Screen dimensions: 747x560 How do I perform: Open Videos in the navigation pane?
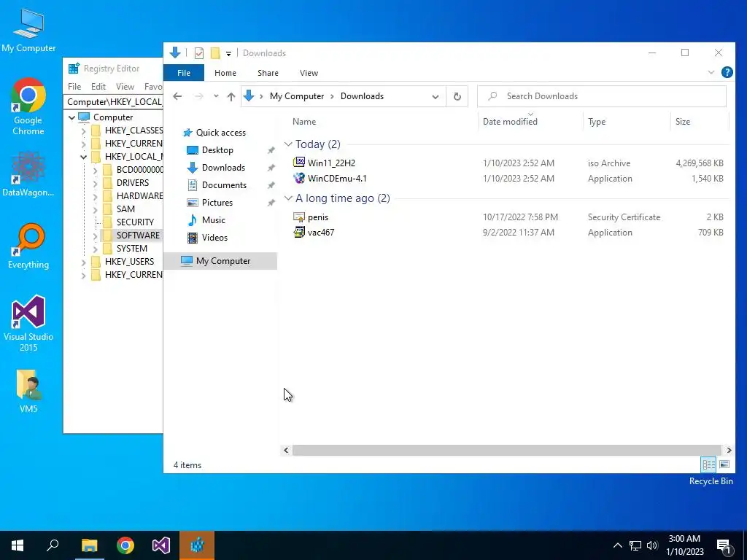pyautogui.click(x=214, y=237)
